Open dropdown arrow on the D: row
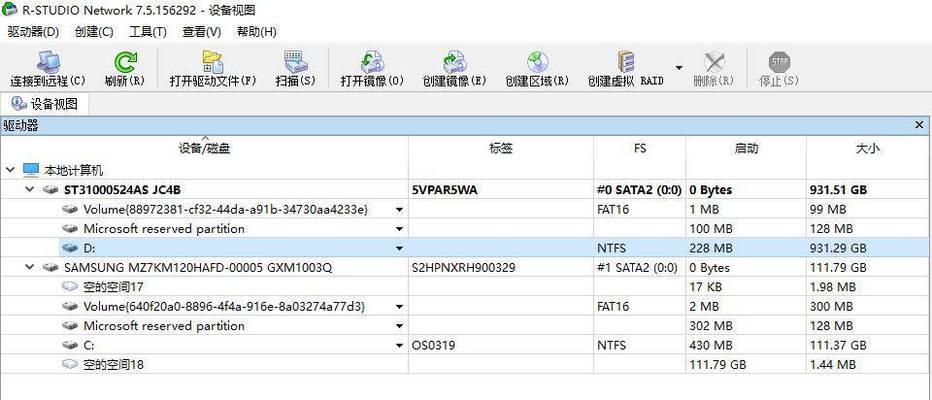This screenshot has height=400, width=932. (399, 248)
